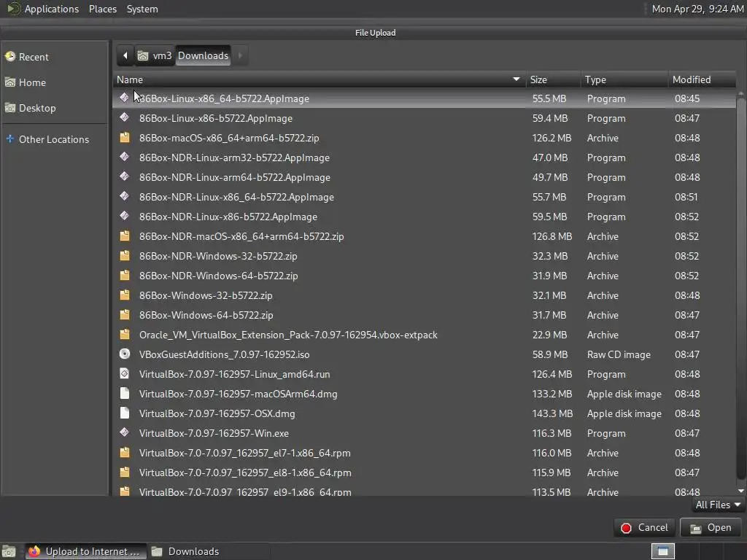Click archive icon of 86Box-macOS-x86_64+arm64-b5722.zip

(x=124, y=138)
